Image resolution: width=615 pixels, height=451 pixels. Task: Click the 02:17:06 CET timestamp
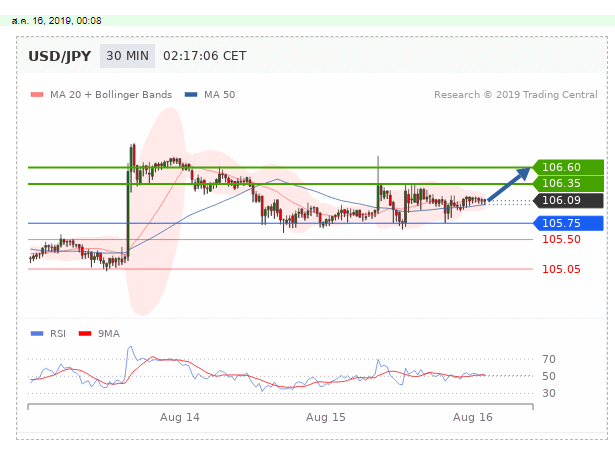[205, 56]
